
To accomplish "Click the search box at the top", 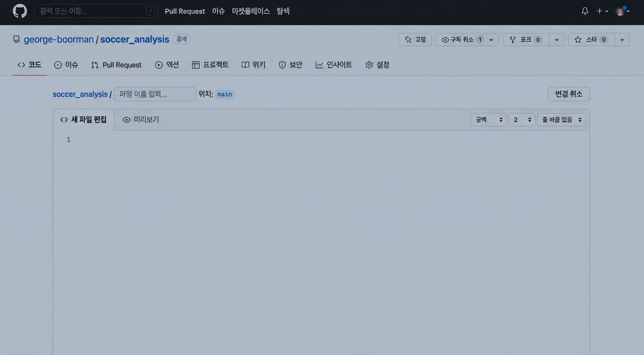I will click(96, 11).
